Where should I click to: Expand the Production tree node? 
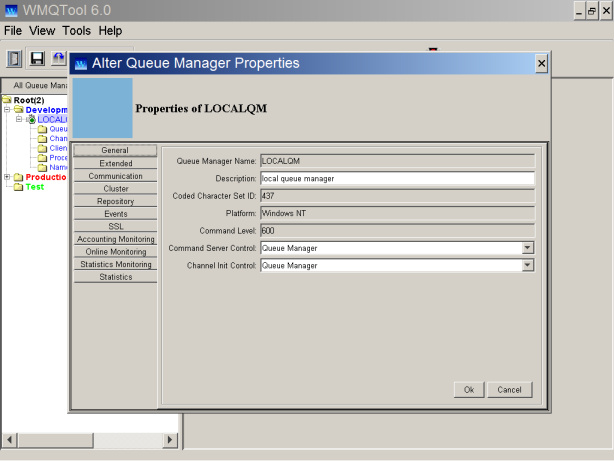7,177
